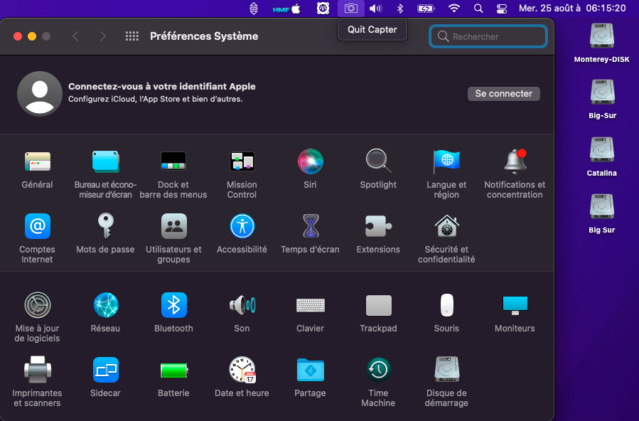Open the Réseau preferences pane
The height and width of the screenshot is (421, 639).
click(x=106, y=305)
